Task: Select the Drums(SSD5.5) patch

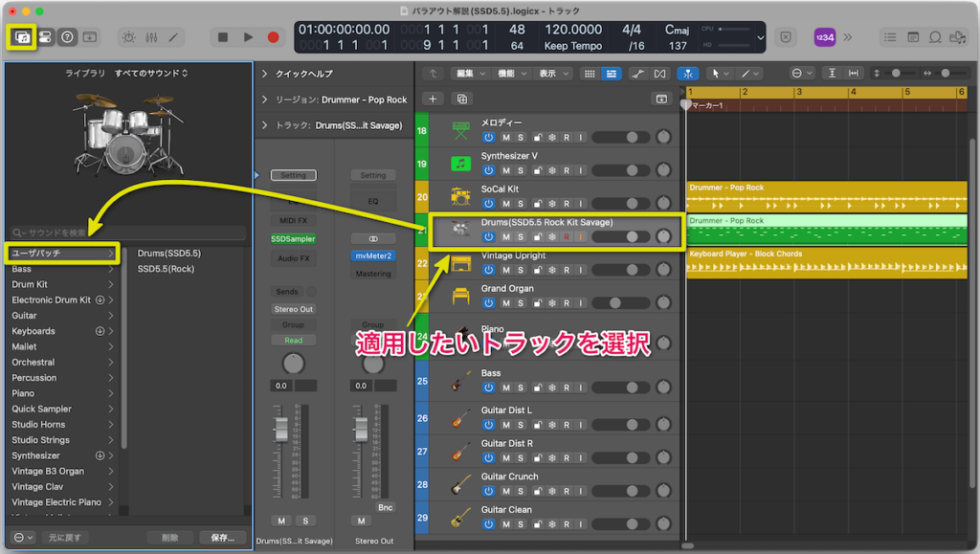Action: pyautogui.click(x=169, y=254)
